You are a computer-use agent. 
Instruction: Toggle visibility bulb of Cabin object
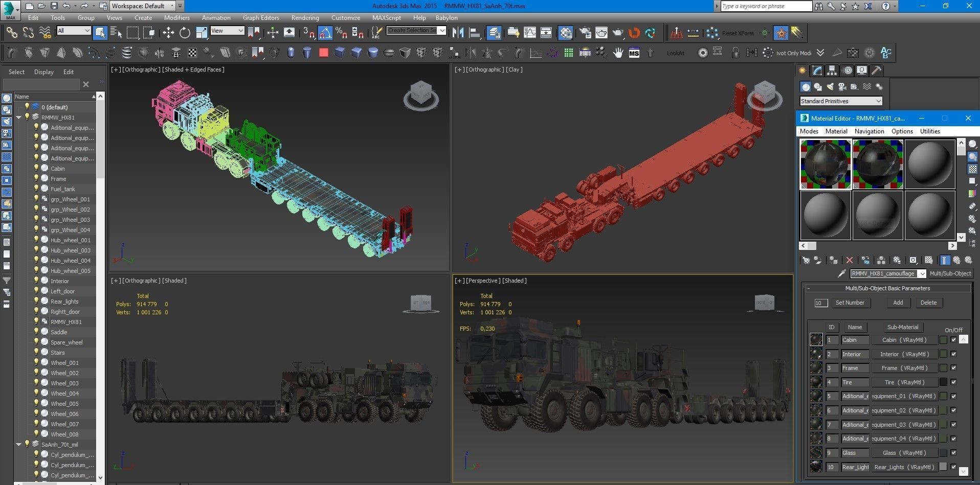(36, 168)
